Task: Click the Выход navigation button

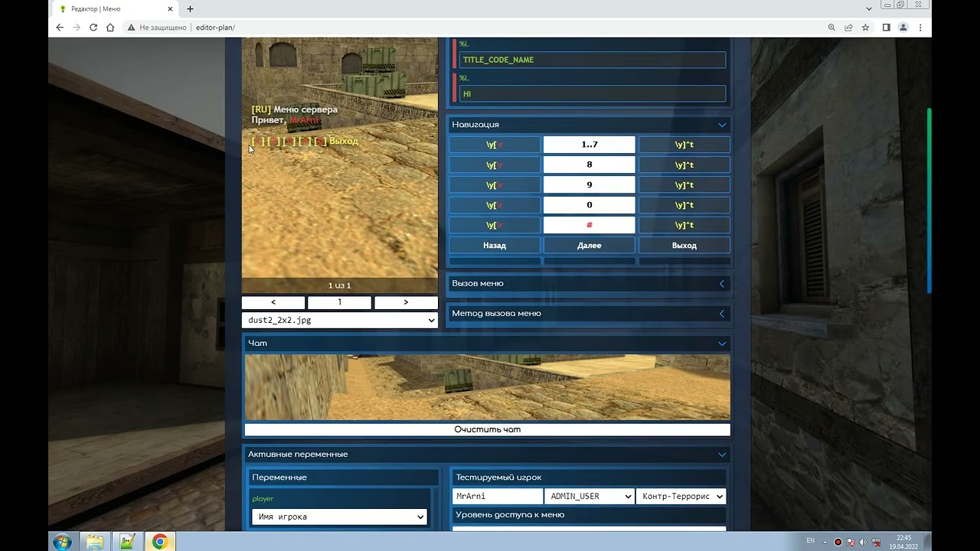Action: pyautogui.click(x=684, y=246)
